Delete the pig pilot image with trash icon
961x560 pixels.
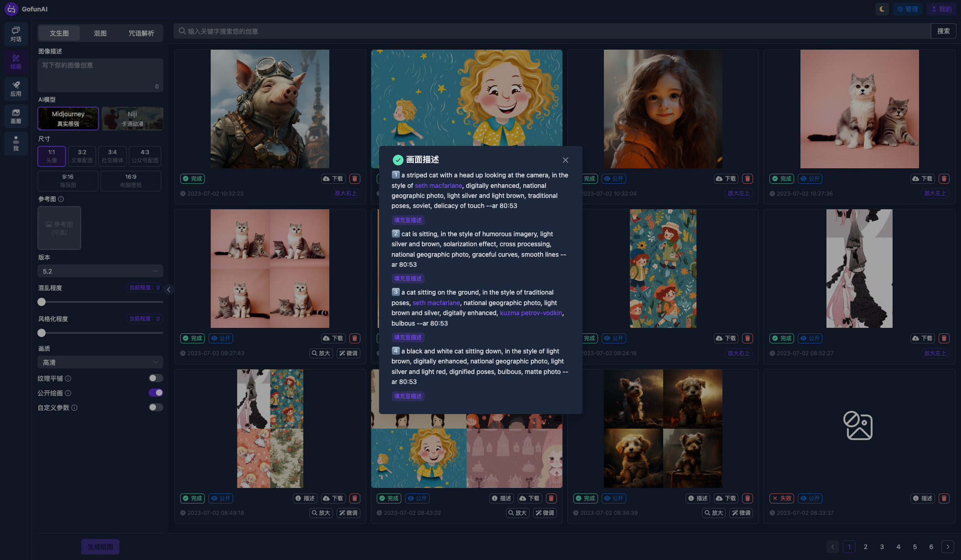(x=355, y=179)
